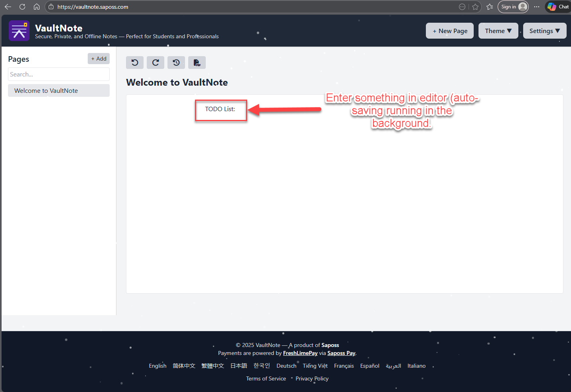Focus the pages Search field
This screenshot has height=392, width=571.
(x=59, y=74)
